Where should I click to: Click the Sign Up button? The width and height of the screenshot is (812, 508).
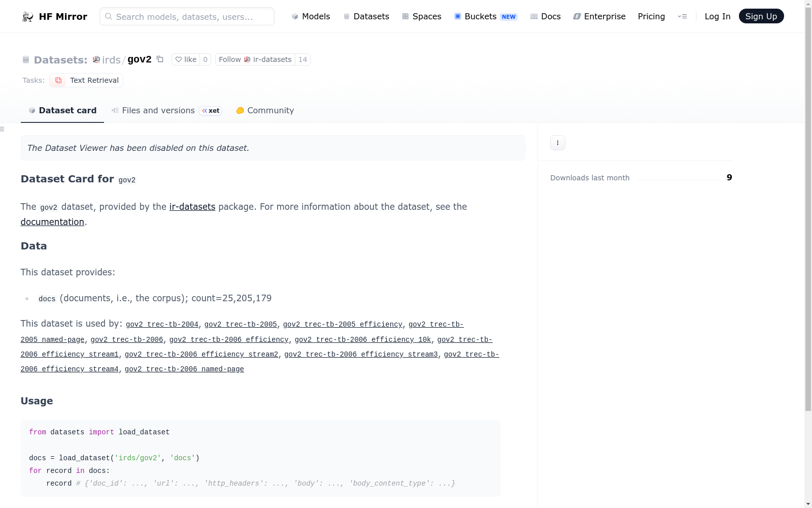click(761, 16)
